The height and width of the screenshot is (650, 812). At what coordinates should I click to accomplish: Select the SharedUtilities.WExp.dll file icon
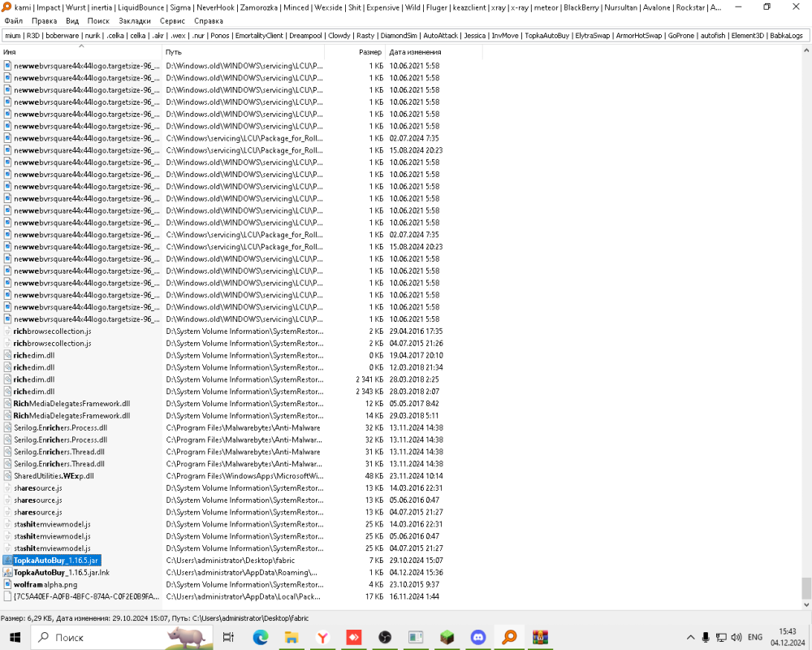(x=7, y=476)
